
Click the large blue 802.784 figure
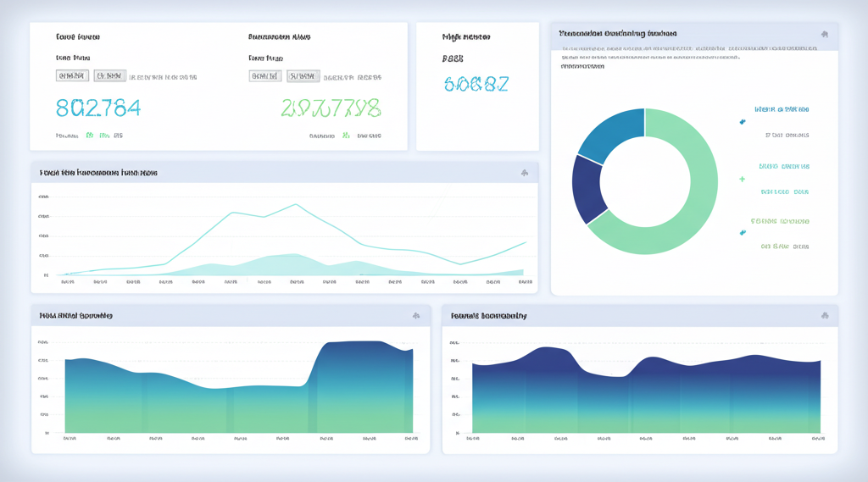98,108
